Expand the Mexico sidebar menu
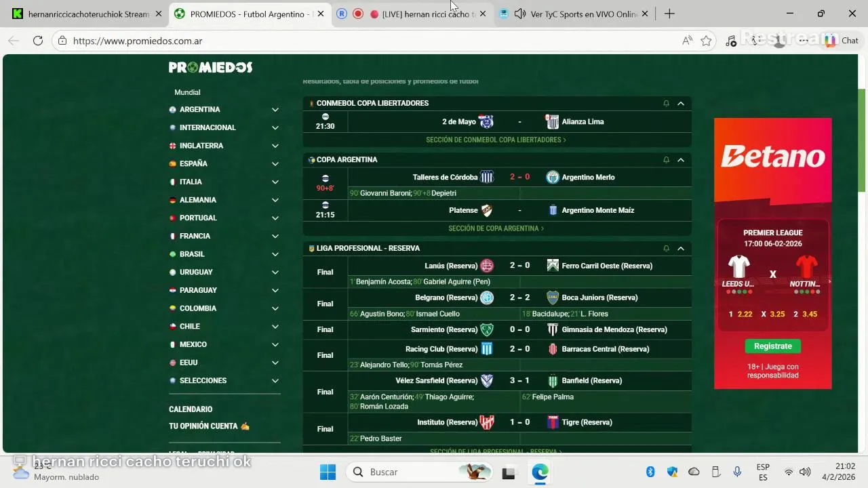 click(x=275, y=345)
